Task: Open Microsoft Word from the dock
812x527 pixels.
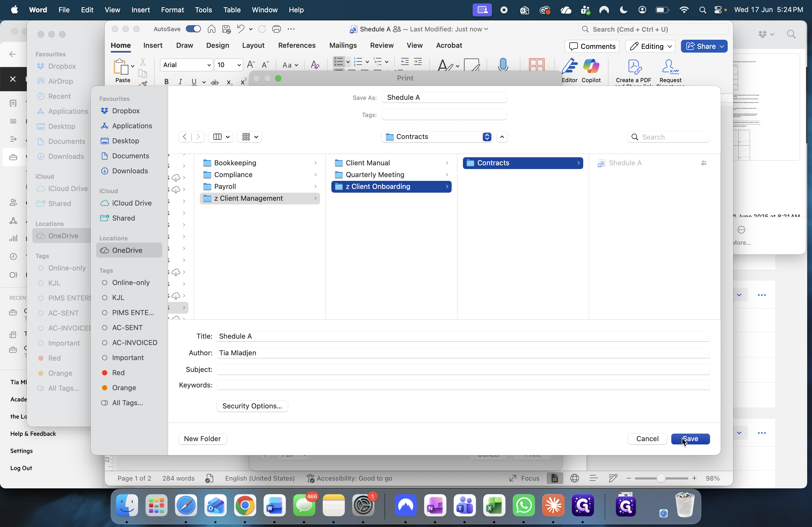Action: [x=275, y=505]
